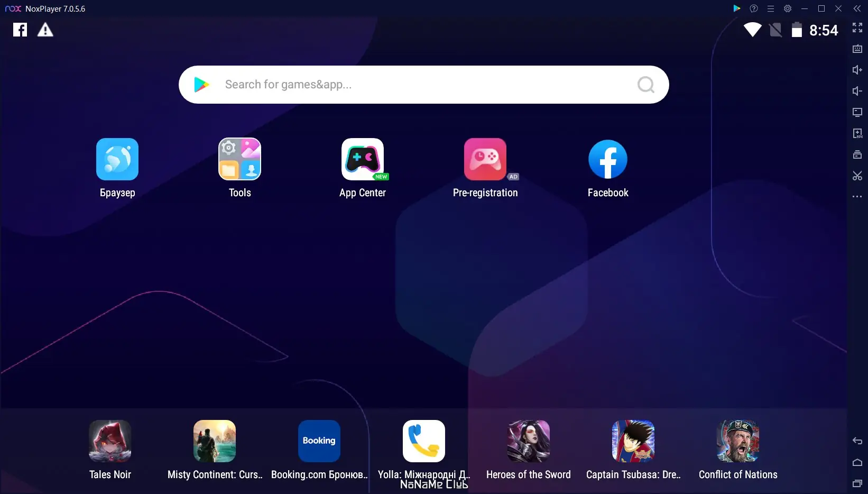
Task: Focus the Search for games&app field
Action: (x=424, y=85)
